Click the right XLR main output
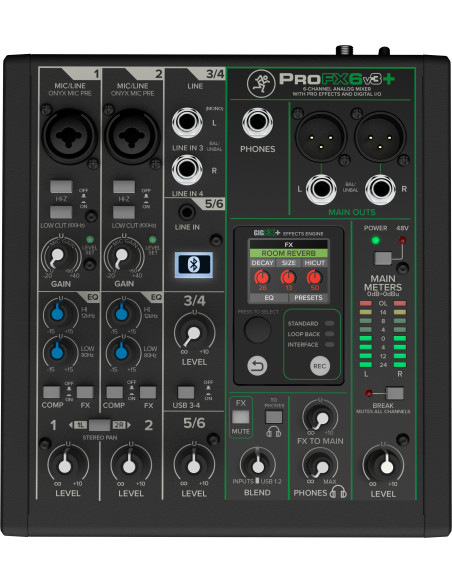The height and width of the screenshot is (584, 452). (380, 137)
